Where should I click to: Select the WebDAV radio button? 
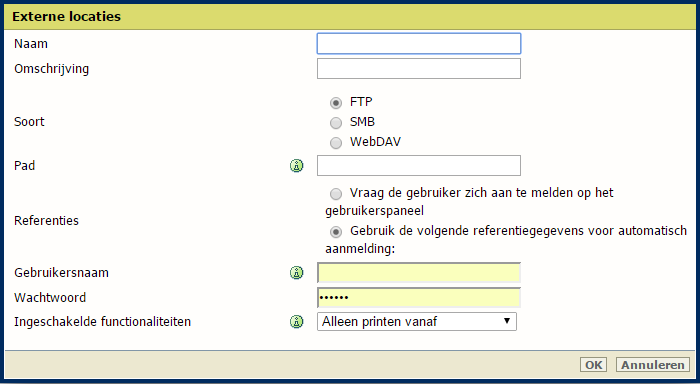tap(336, 142)
